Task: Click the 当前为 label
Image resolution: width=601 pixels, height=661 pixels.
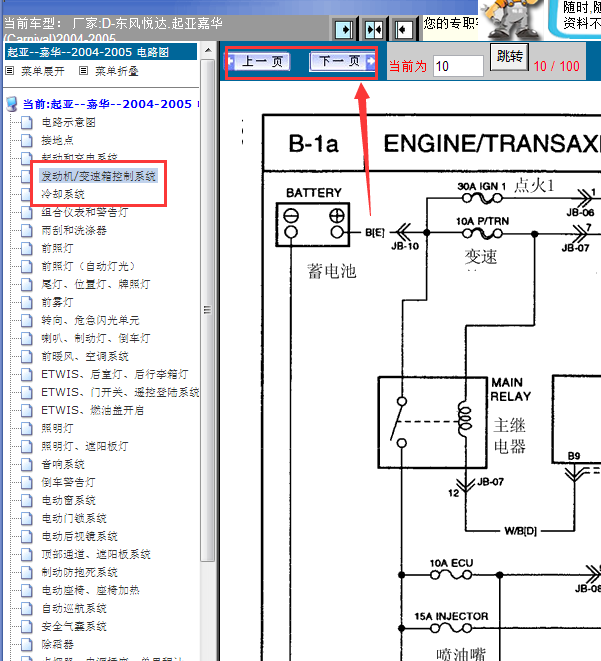Action: tap(408, 66)
